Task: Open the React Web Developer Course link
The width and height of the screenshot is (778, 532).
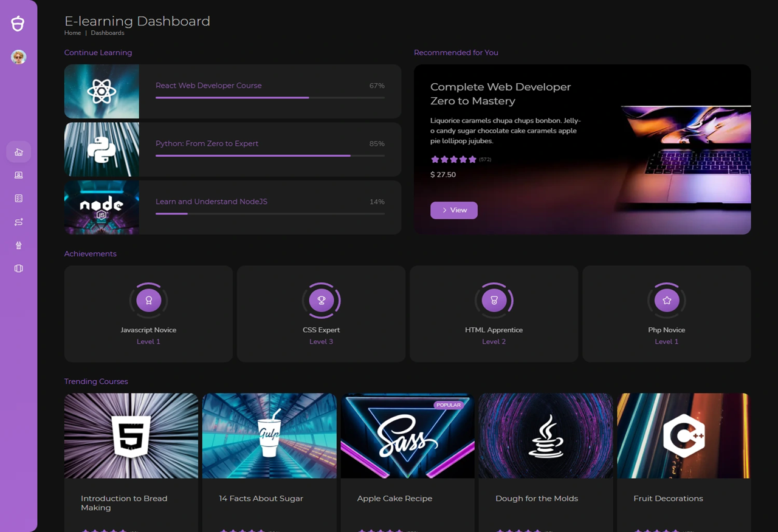Action: pos(208,86)
